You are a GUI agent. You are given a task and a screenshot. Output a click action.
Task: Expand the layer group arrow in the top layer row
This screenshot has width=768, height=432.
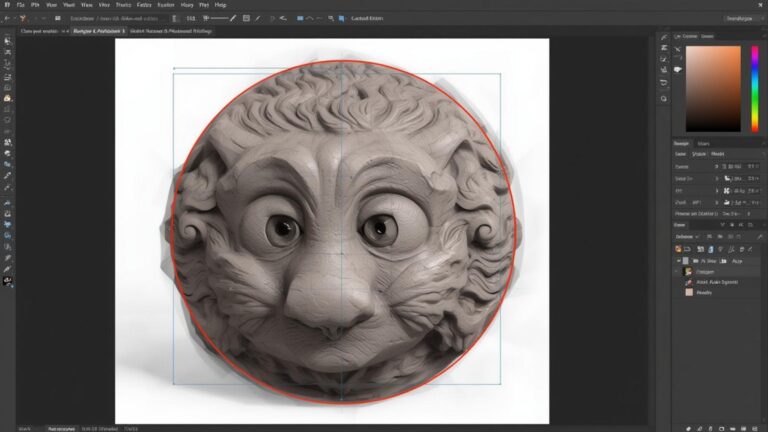click(x=679, y=261)
